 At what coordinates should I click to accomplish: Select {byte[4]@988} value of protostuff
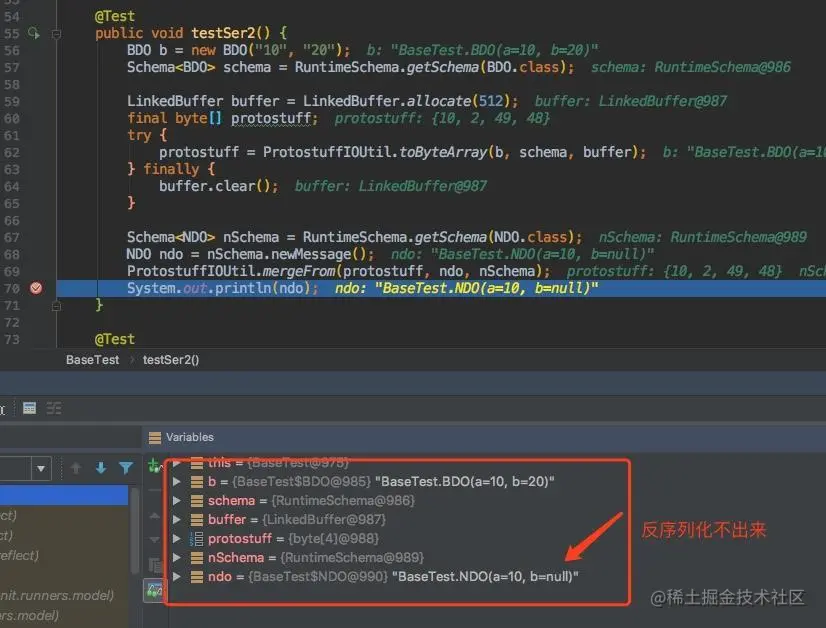pyautogui.click(x=333, y=538)
